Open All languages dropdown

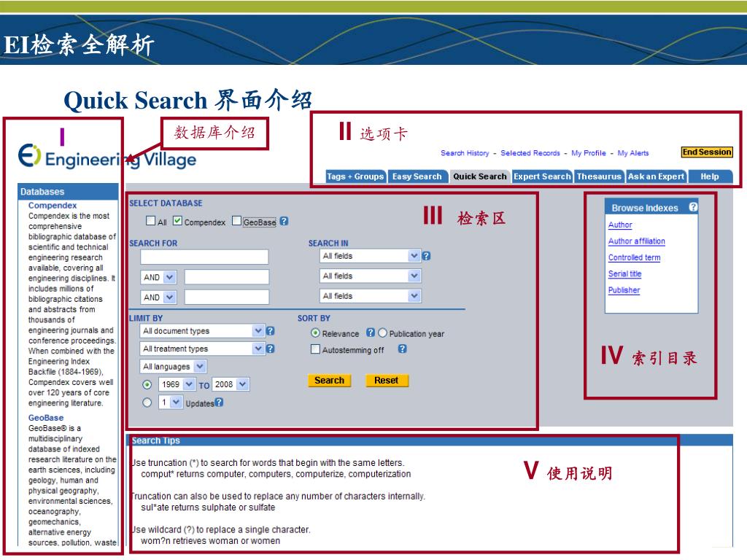click(174, 366)
